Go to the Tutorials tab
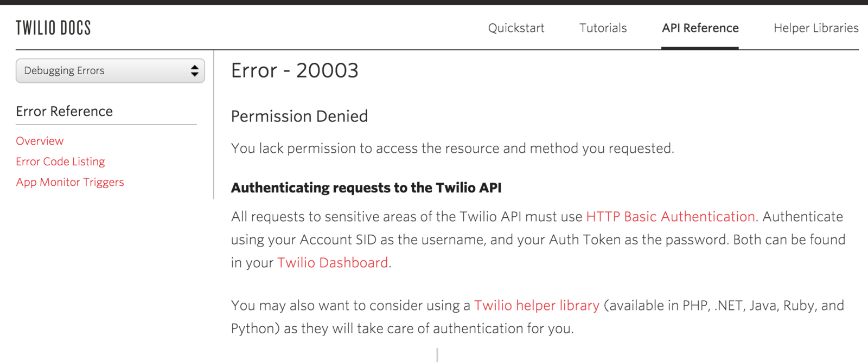This screenshot has width=868, height=362. [x=603, y=28]
